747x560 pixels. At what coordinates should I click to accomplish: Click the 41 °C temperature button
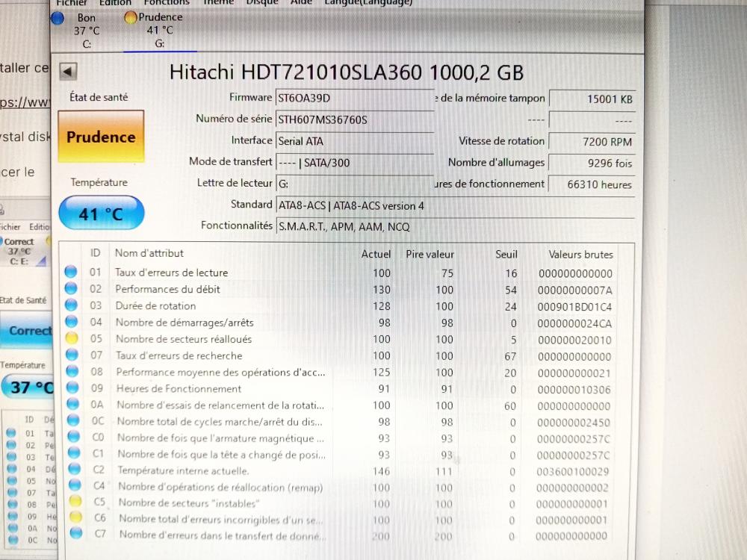(x=101, y=214)
